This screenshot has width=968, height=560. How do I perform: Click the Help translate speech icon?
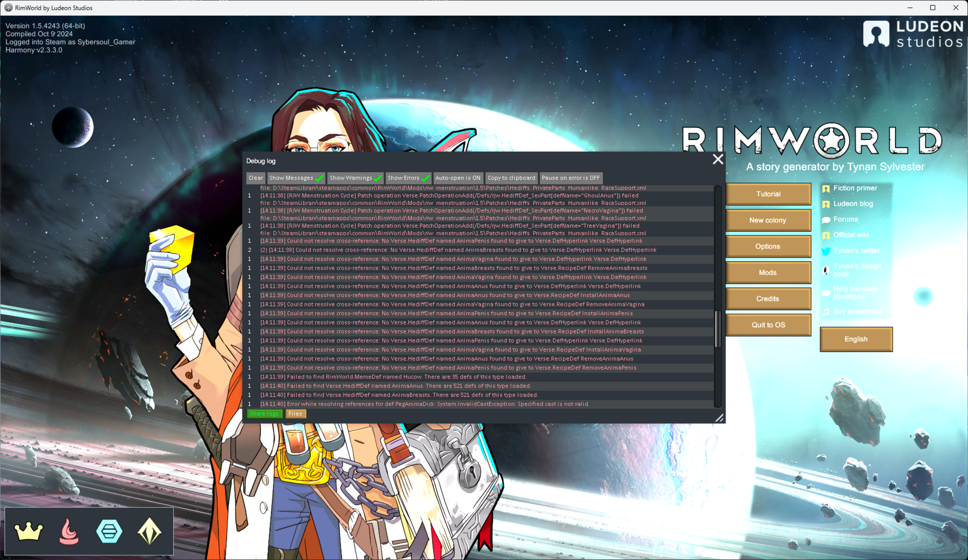point(826,293)
